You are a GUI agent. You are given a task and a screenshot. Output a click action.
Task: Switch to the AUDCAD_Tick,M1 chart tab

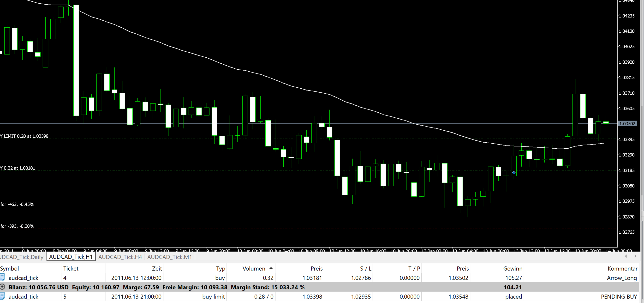point(170,257)
